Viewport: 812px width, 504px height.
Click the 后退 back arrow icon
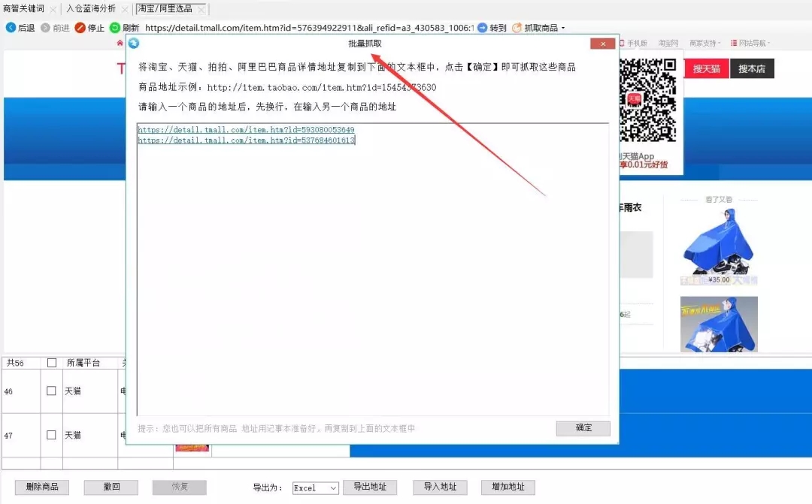click(11, 28)
